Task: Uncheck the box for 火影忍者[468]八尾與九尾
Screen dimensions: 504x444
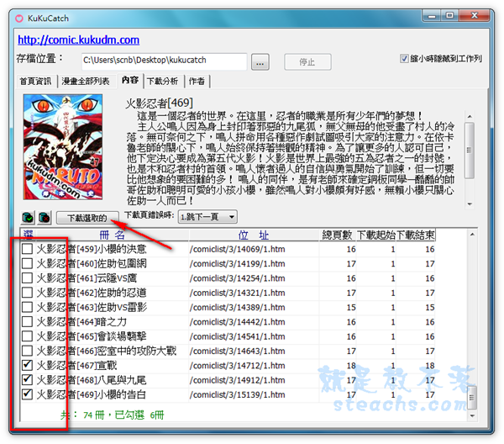Action: click(28, 379)
